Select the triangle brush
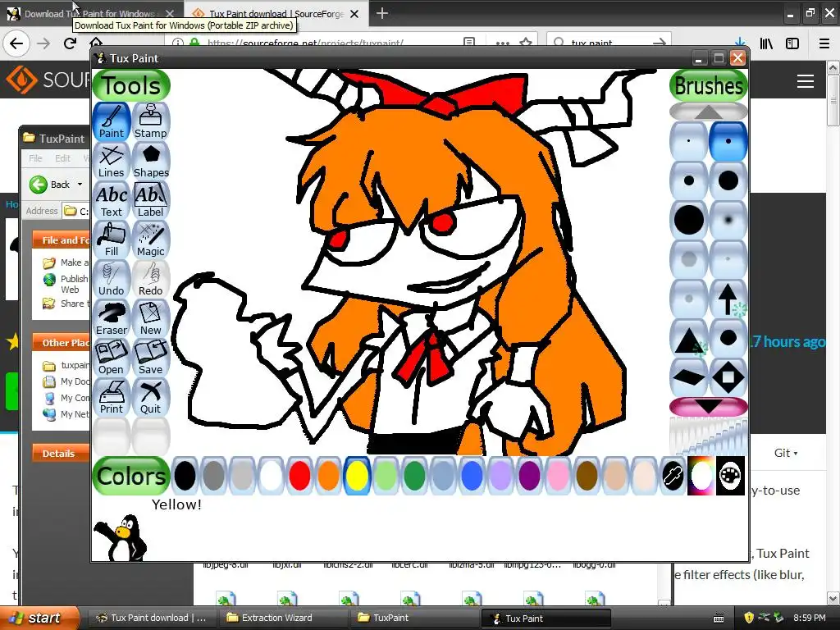The height and width of the screenshot is (630, 840). pos(689,338)
